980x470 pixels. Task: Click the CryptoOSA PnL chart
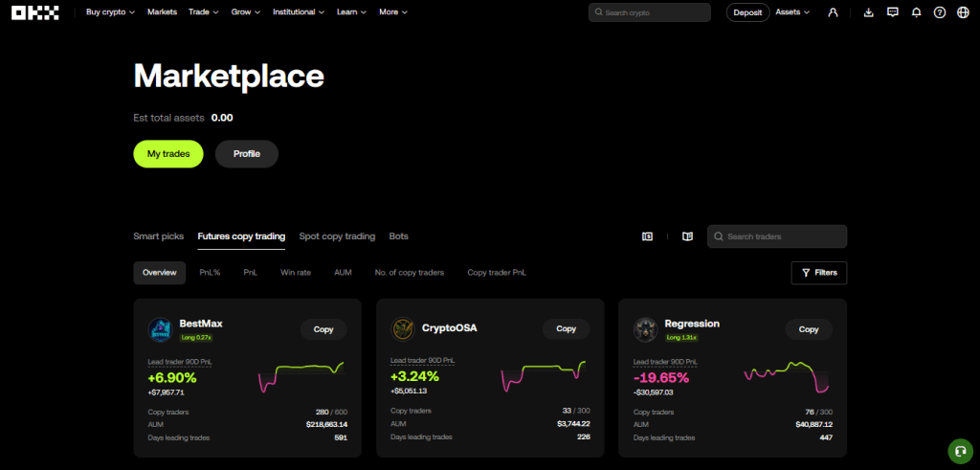pos(544,377)
